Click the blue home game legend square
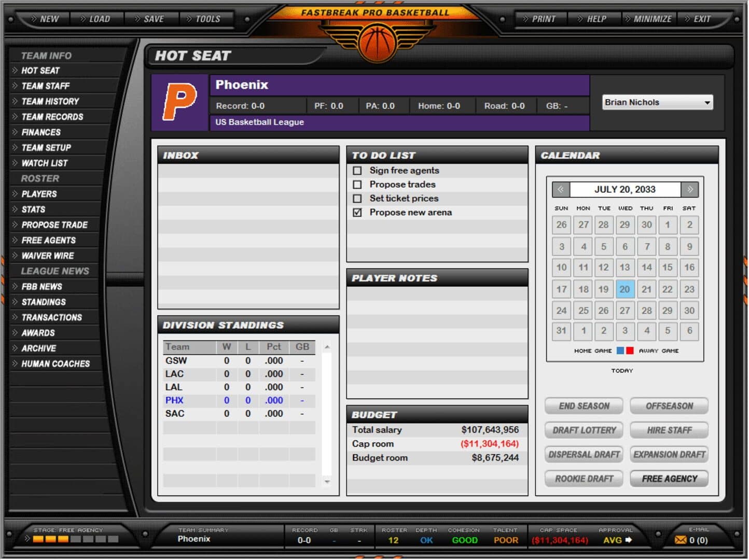749x560 pixels. point(620,351)
